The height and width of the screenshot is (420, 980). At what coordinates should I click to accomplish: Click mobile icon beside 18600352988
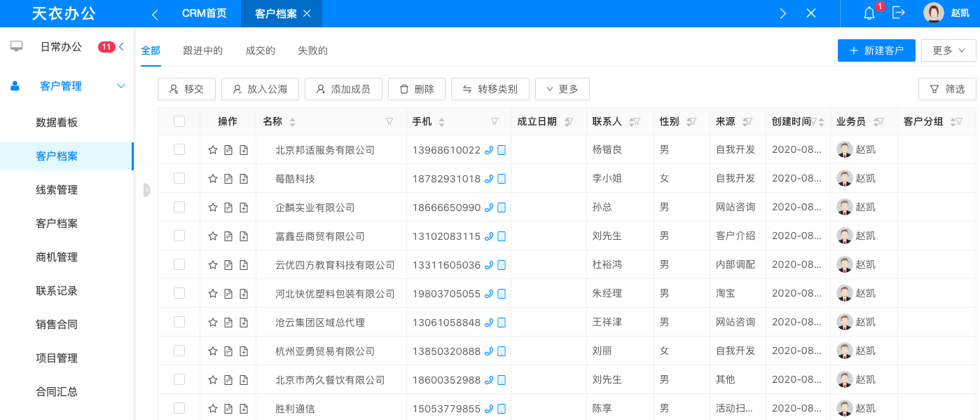point(502,380)
